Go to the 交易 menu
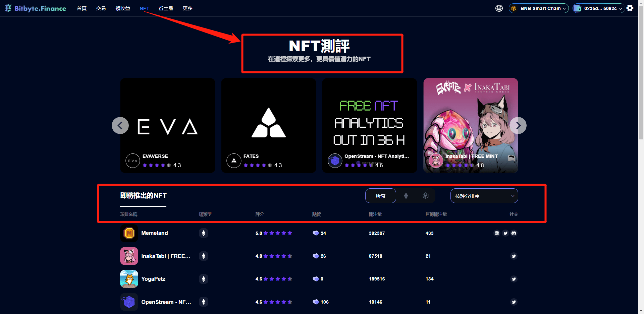The image size is (644, 314). pos(101,8)
